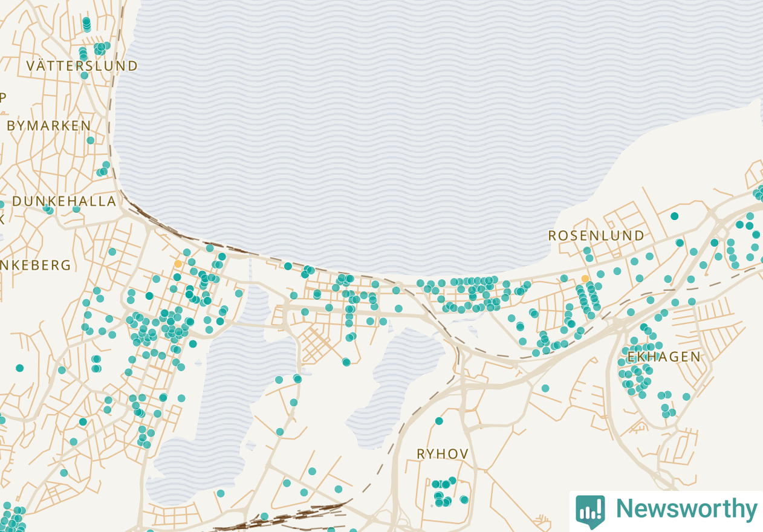Click the lone teal dot southwest of Ekhagen
Viewport: 763px width, 532px height.
coord(545,388)
